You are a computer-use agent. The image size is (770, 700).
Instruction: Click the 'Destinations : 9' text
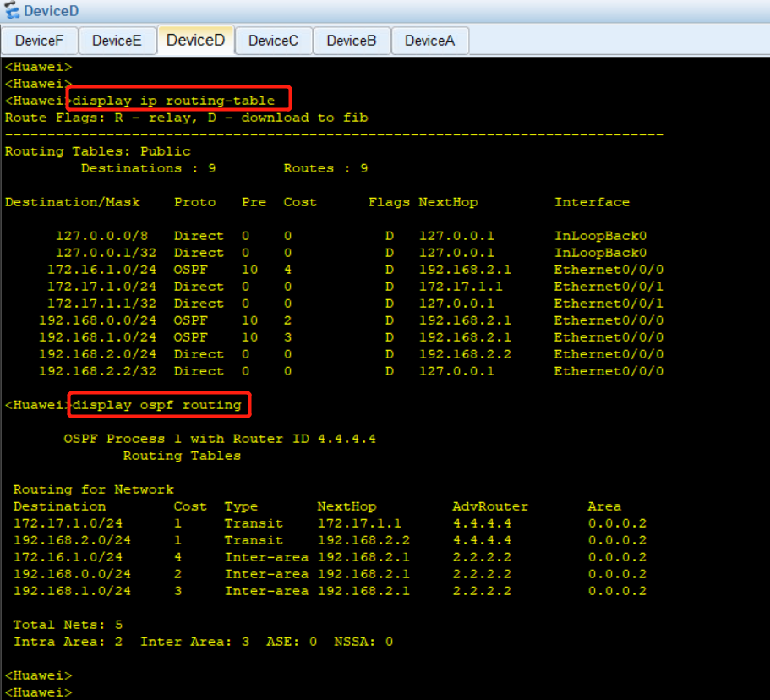[x=148, y=168]
